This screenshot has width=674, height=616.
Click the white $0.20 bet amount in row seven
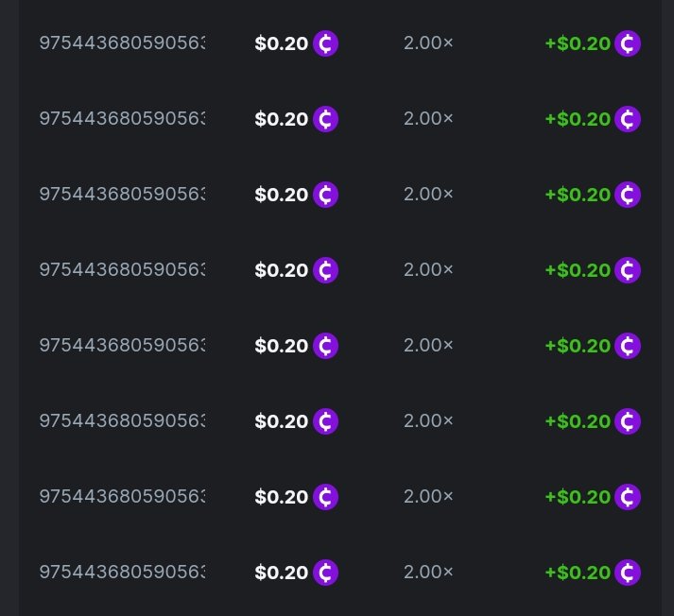pos(282,497)
